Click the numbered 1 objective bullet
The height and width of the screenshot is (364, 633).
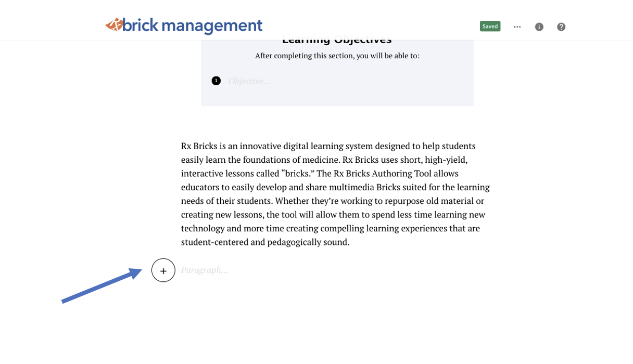coord(216,81)
